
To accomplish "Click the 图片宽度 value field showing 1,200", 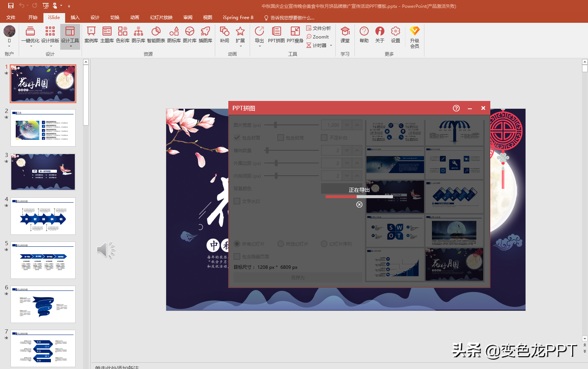I will 332,125.
